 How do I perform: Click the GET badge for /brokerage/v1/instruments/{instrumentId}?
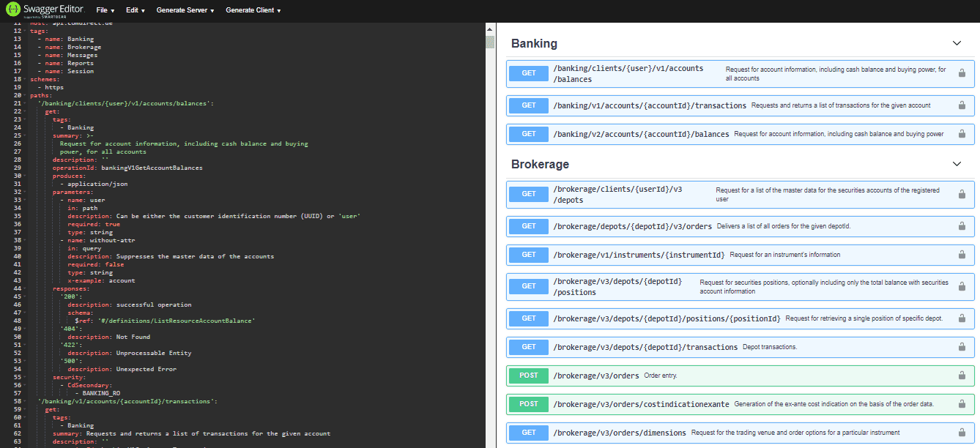point(529,255)
